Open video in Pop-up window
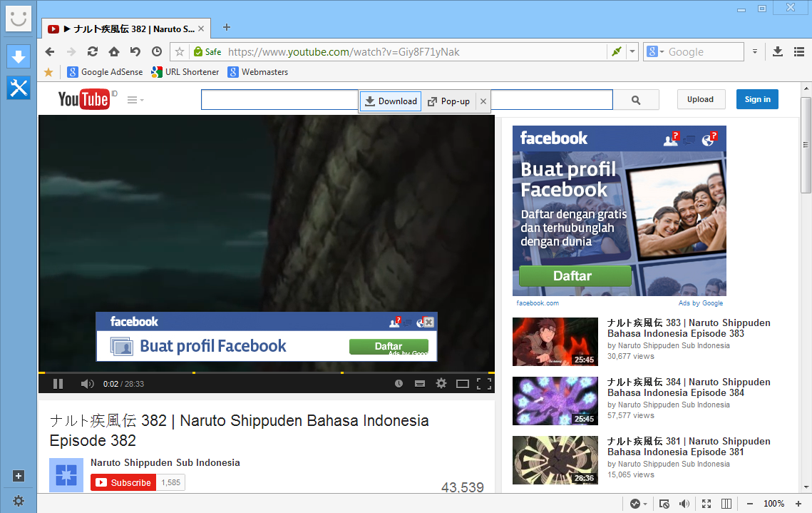 pos(448,101)
